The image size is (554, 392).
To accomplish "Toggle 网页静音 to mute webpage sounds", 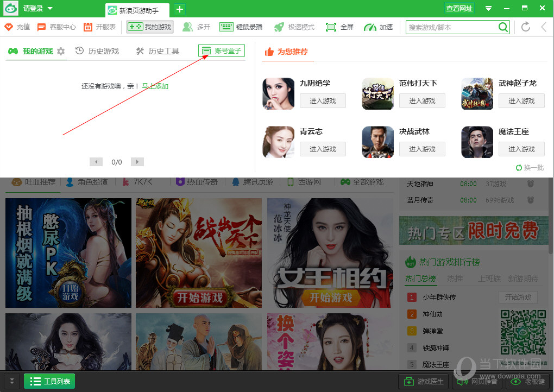I will click(x=476, y=381).
